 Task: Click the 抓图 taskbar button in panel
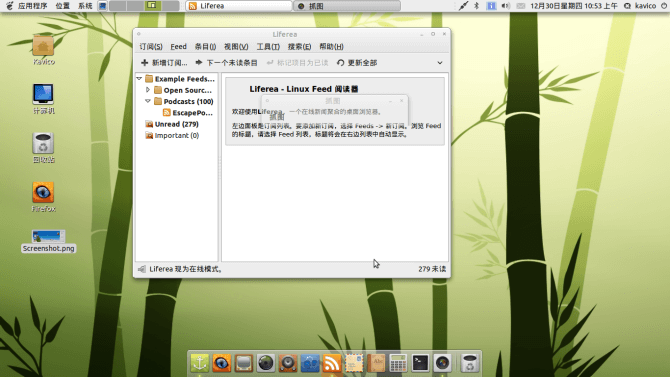(x=347, y=6)
